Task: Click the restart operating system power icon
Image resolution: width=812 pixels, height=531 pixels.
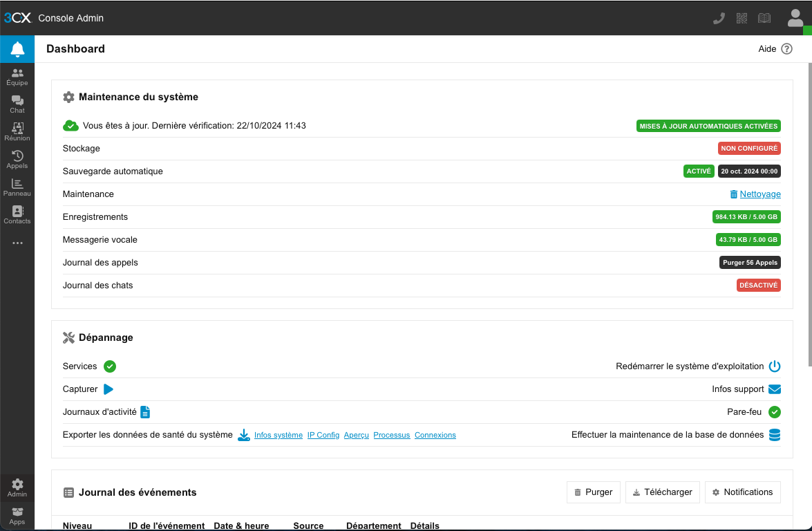Action: pyautogui.click(x=775, y=366)
